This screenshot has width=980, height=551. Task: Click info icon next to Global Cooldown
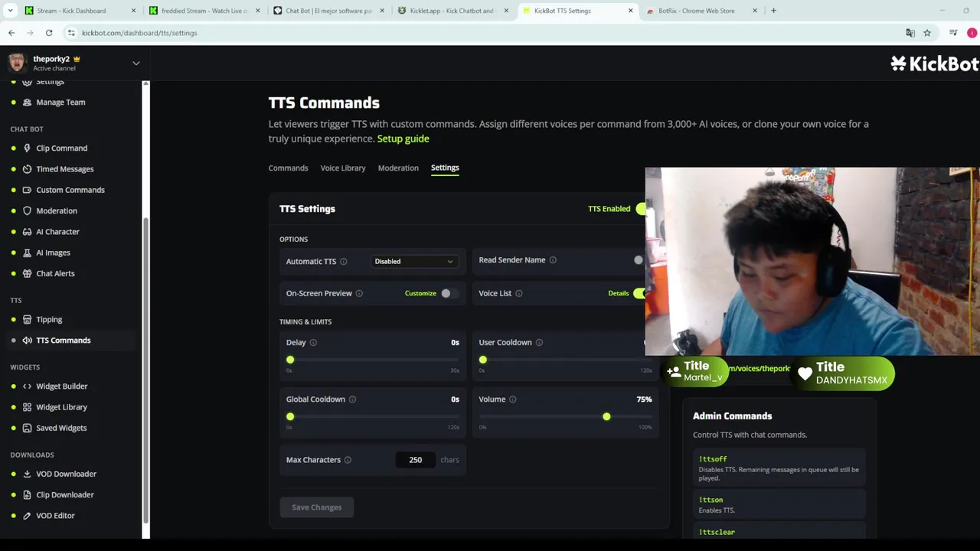tap(352, 399)
